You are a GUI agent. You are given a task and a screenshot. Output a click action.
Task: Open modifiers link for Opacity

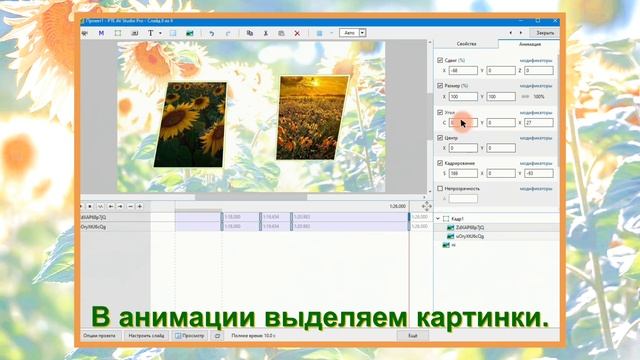click(x=536, y=189)
